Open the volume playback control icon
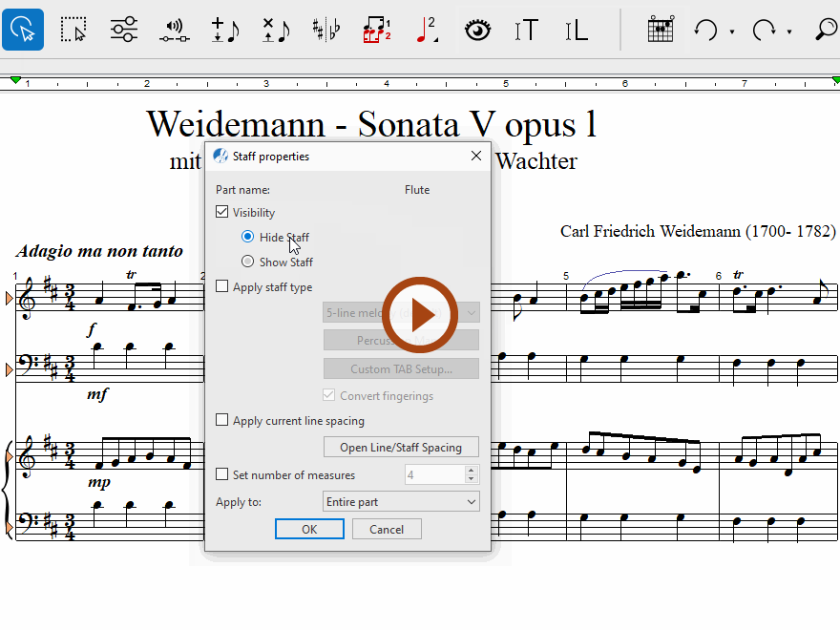Image resolution: width=840 pixels, height=630 pixels. click(174, 30)
